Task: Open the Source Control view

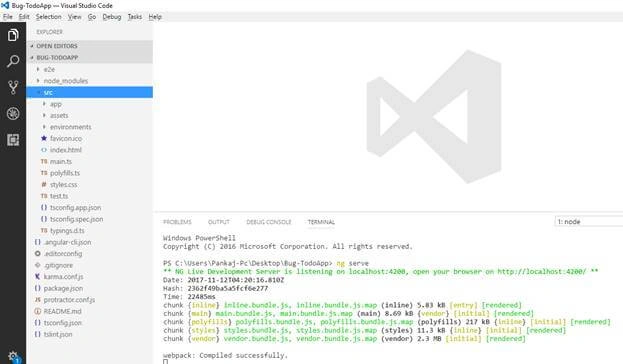Action: click(x=13, y=87)
